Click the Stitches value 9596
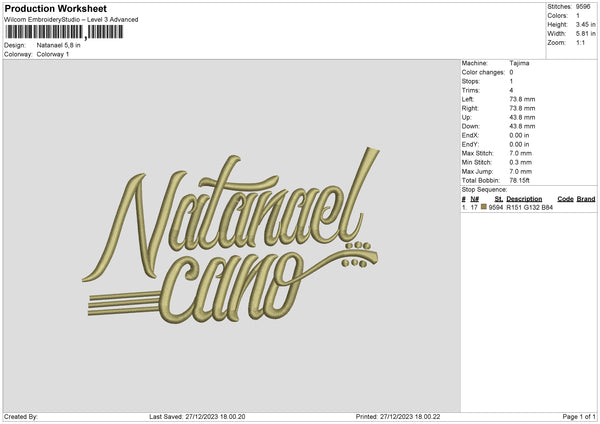 tap(583, 7)
